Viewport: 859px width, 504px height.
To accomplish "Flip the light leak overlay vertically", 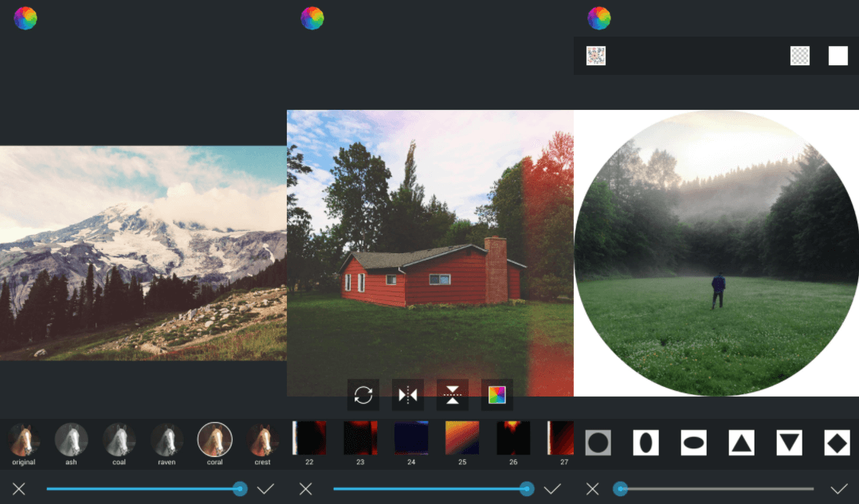I will (453, 395).
